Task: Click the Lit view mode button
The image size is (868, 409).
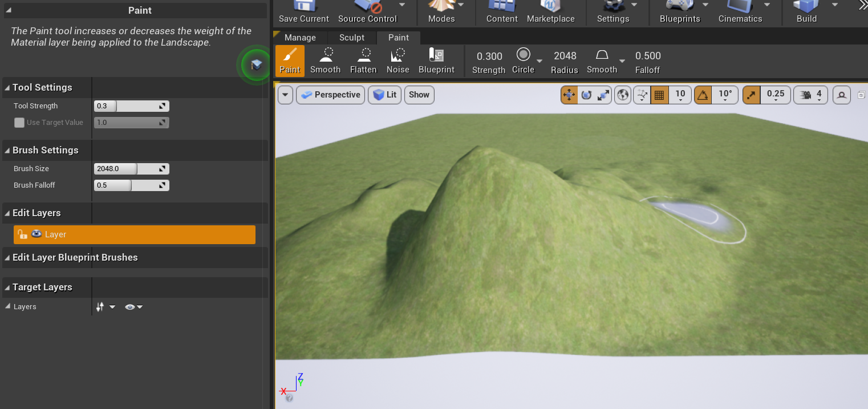Action: pyautogui.click(x=384, y=95)
